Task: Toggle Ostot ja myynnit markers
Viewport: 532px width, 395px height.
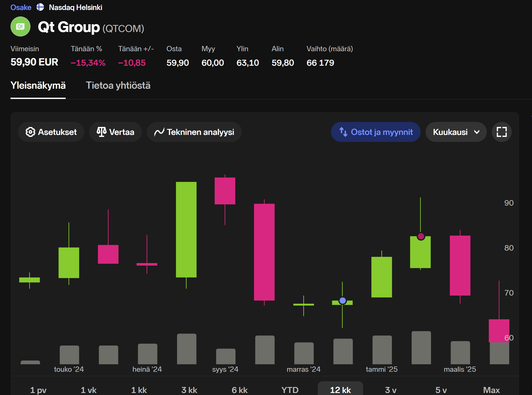Action: (375, 132)
